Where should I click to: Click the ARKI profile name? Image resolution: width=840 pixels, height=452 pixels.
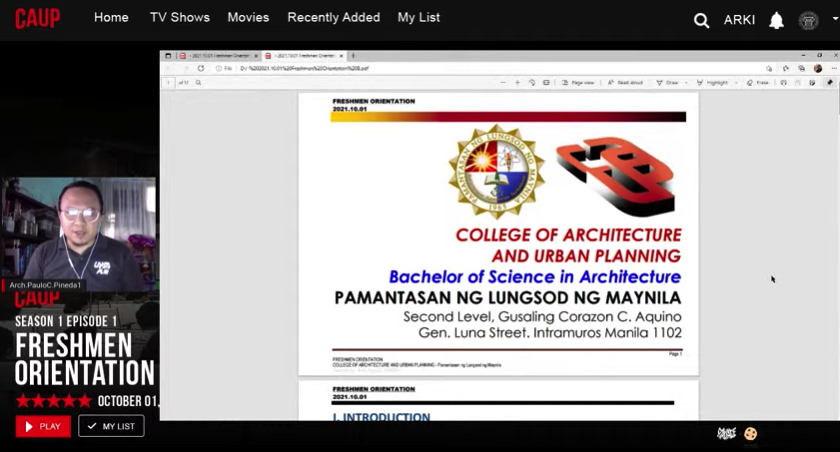pyautogui.click(x=739, y=20)
